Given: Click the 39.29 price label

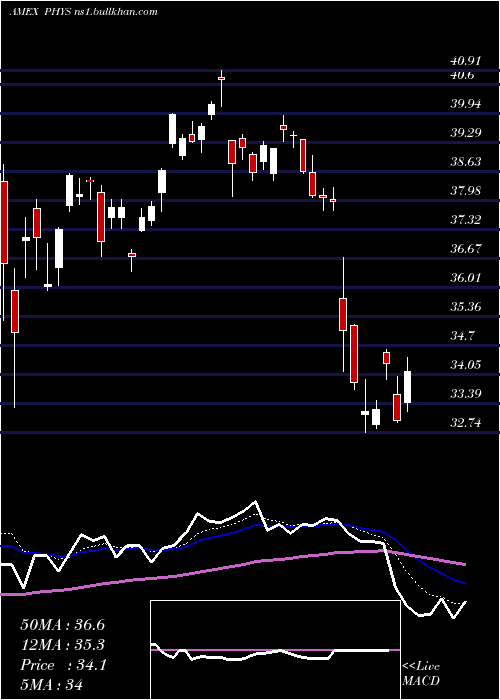Looking at the screenshot, I should click(x=466, y=133).
